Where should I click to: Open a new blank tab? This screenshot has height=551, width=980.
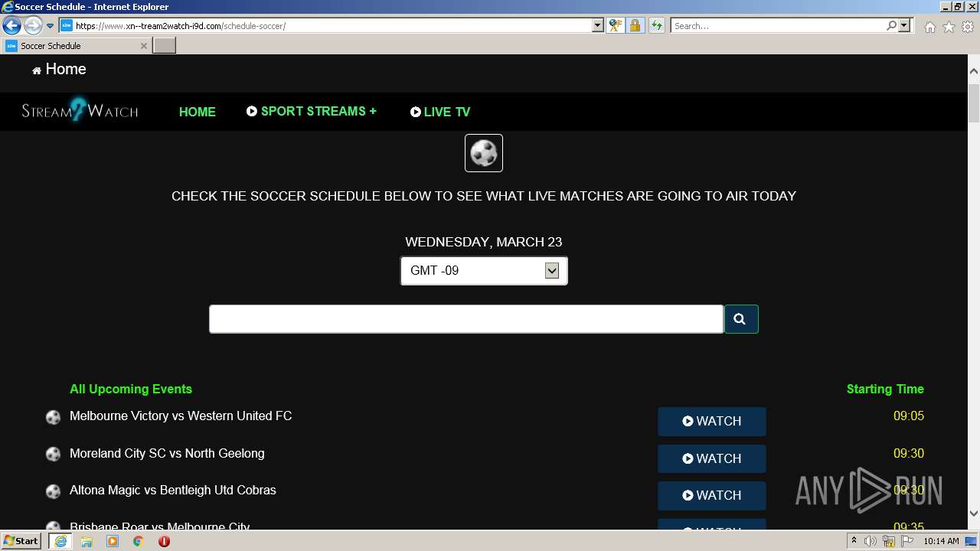click(165, 46)
